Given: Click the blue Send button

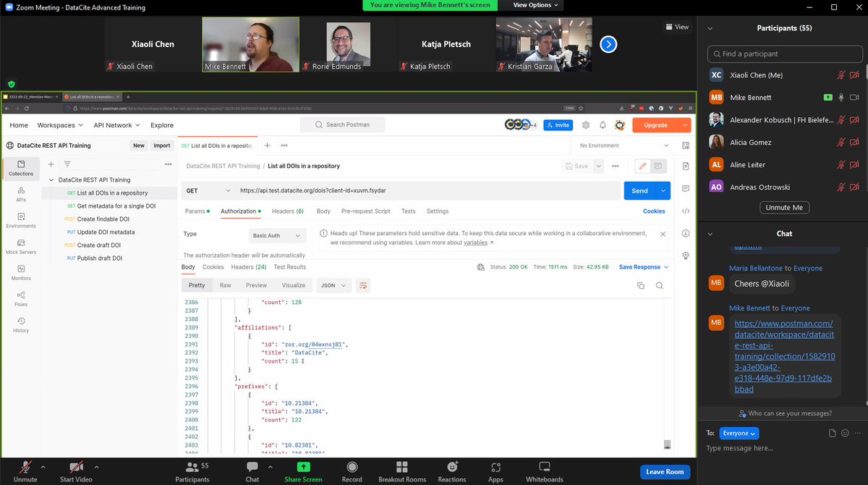Looking at the screenshot, I should coord(640,190).
